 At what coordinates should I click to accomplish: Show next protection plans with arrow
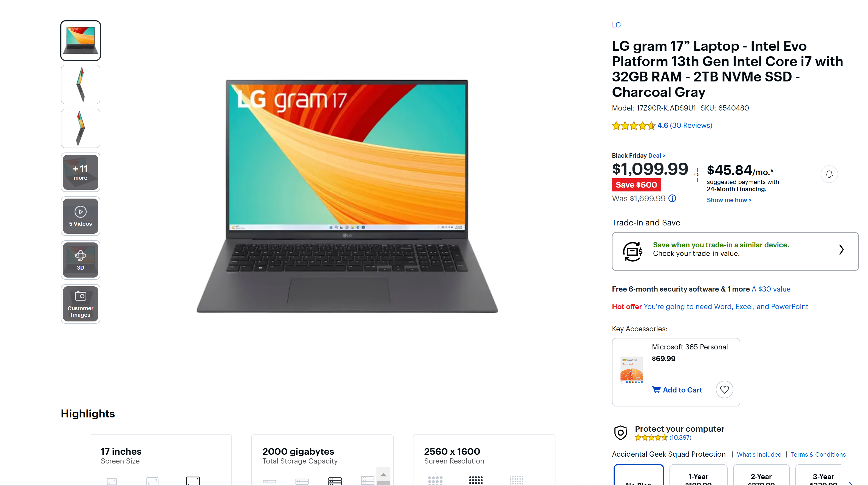tap(850, 483)
